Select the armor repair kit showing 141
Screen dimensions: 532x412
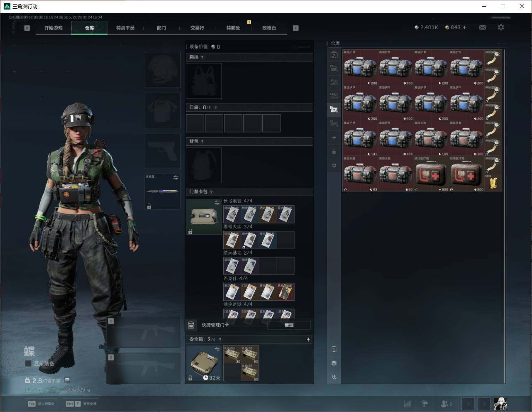click(x=360, y=138)
